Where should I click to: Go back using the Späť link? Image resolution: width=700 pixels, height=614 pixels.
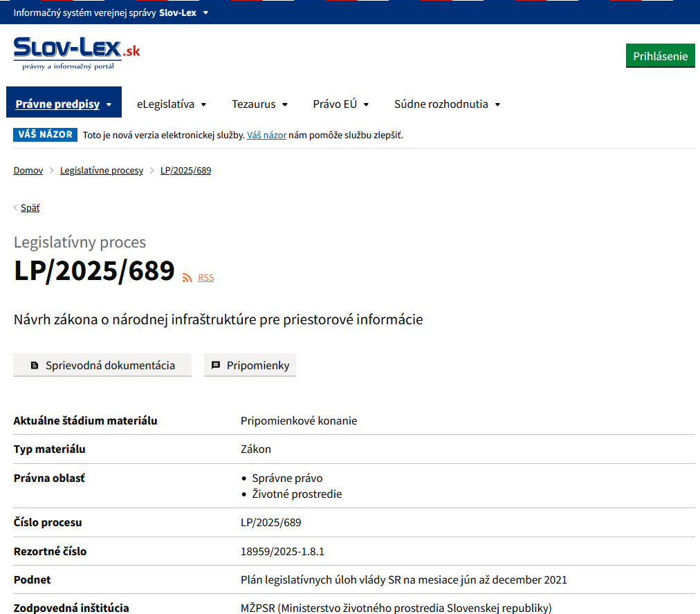click(30, 208)
